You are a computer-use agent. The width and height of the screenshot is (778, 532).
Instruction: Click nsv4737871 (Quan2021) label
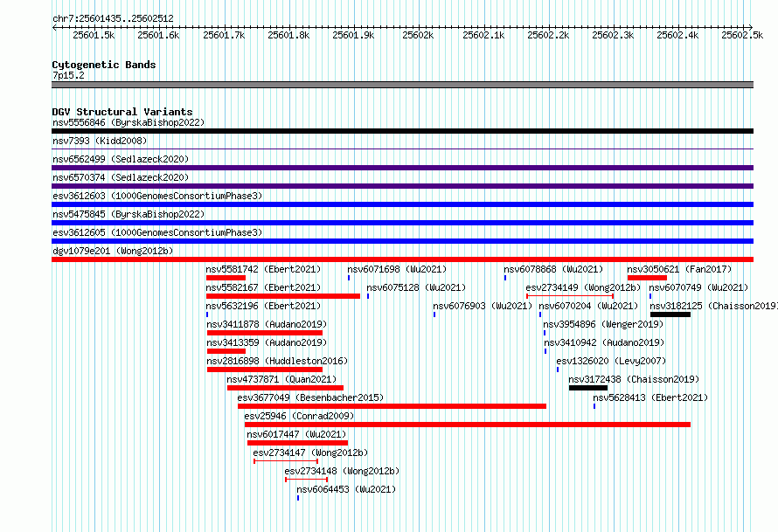[281, 379]
